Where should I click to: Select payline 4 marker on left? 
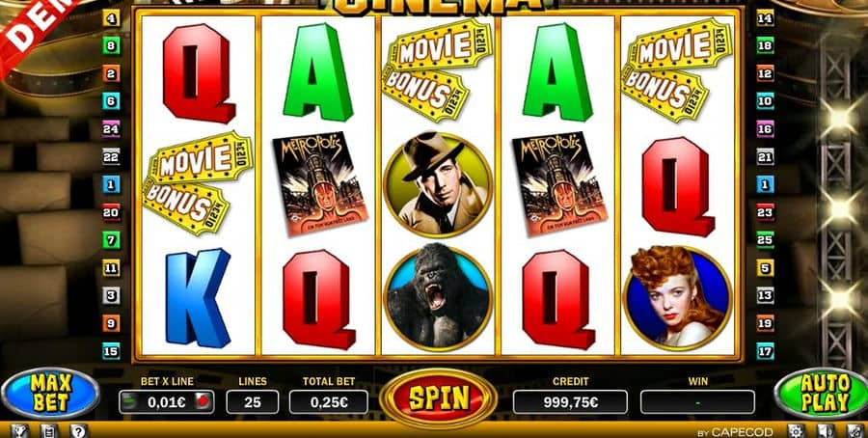111,18
